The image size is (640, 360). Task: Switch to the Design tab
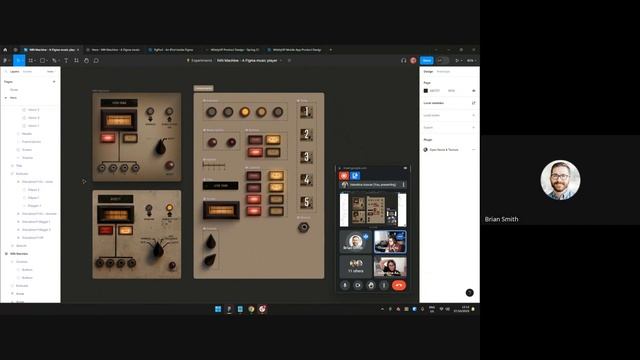(x=428, y=71)
